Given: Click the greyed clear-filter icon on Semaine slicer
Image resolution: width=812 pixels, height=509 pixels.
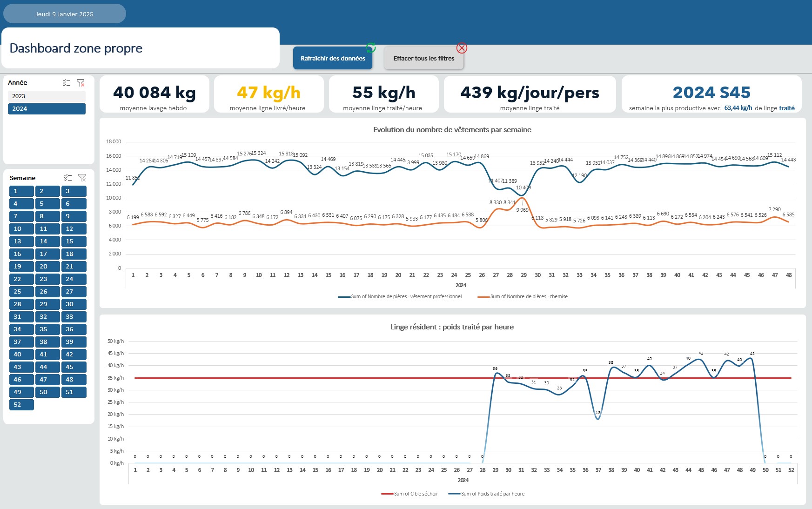Looking at the screenshot, I should pyautogui.click(x=82, y=178).
